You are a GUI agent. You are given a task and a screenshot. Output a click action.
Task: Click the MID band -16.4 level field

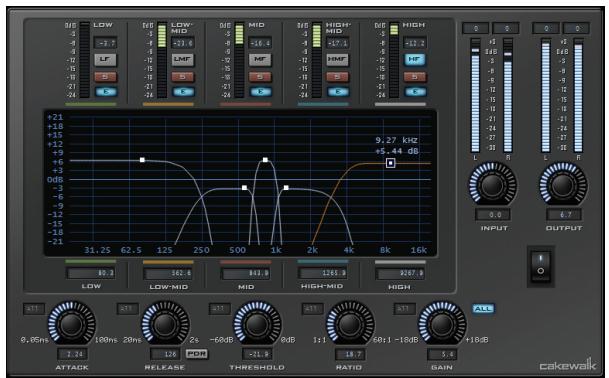tap(260, 43)
